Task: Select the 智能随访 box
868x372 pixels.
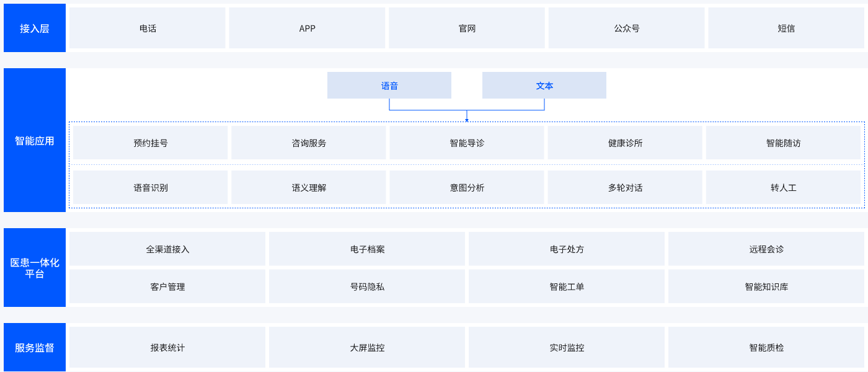Action: [x=784, y=143]
